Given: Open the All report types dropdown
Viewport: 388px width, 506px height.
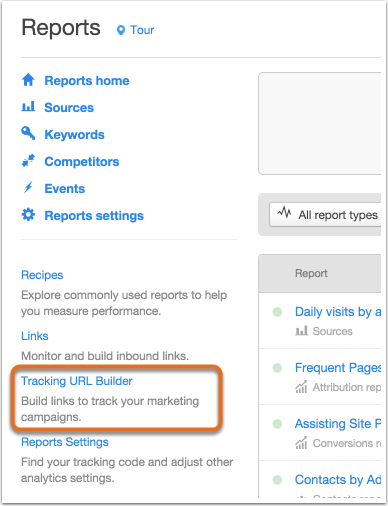Looking at the screenshot, I should click(x=325, y=215).
